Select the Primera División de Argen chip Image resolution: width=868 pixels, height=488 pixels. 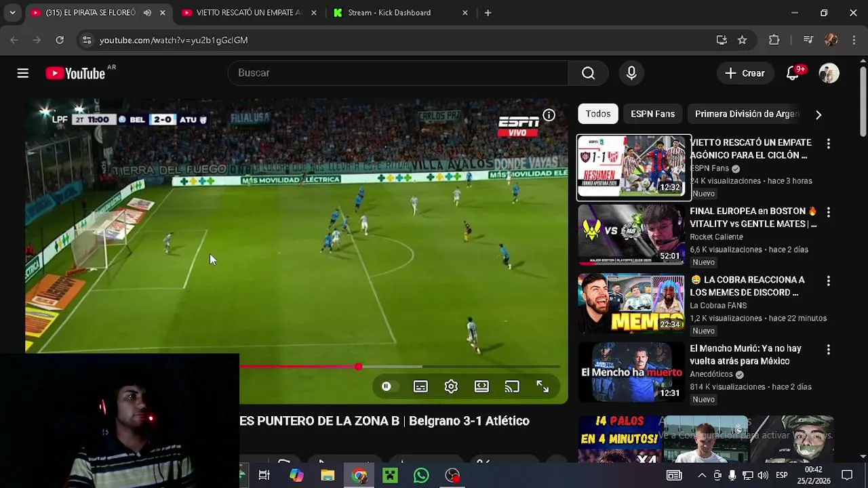point(747,114)
